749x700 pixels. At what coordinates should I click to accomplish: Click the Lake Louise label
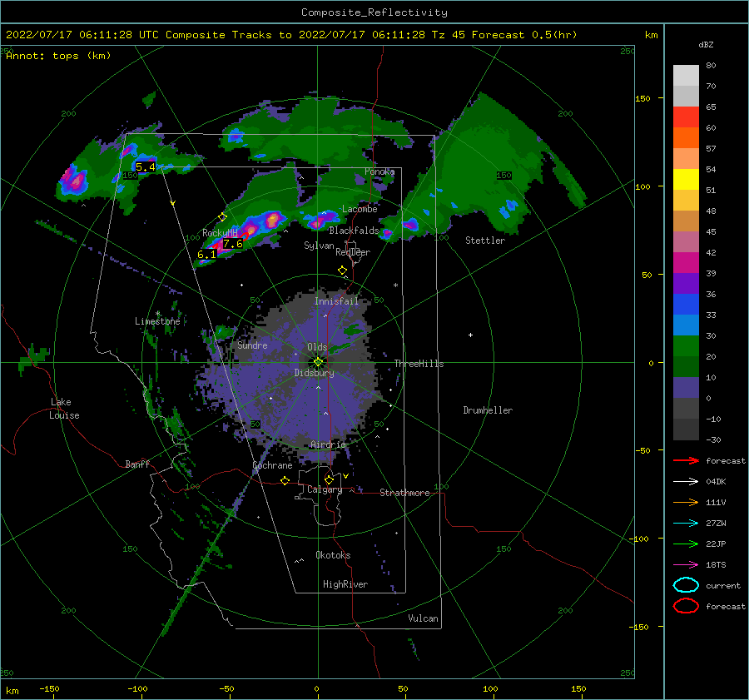(x=64, y=409)
